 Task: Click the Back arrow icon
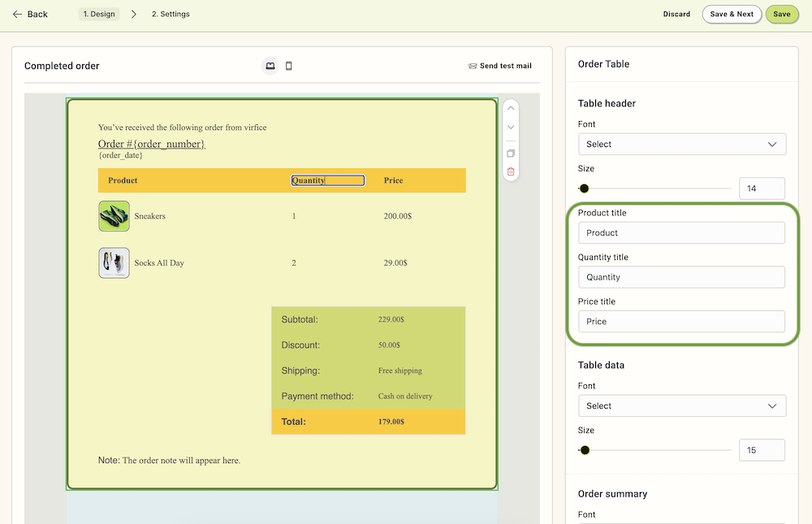coord(17,14)
